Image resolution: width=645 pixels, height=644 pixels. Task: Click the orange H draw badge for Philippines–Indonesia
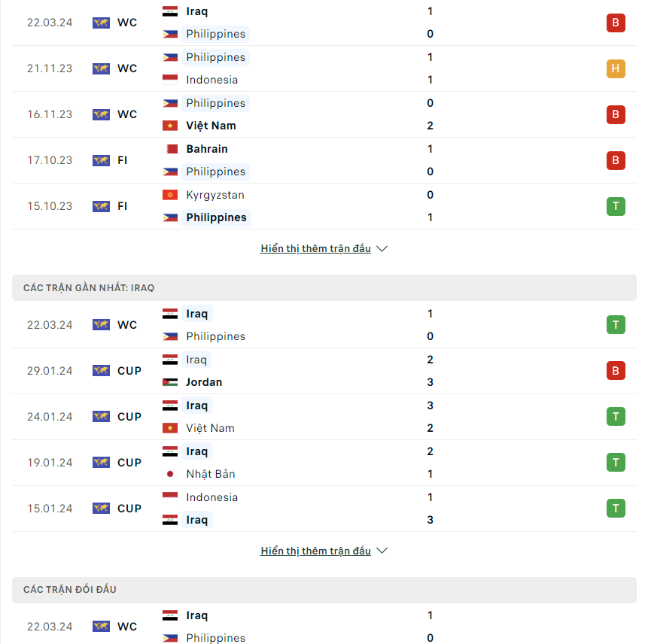616,68
